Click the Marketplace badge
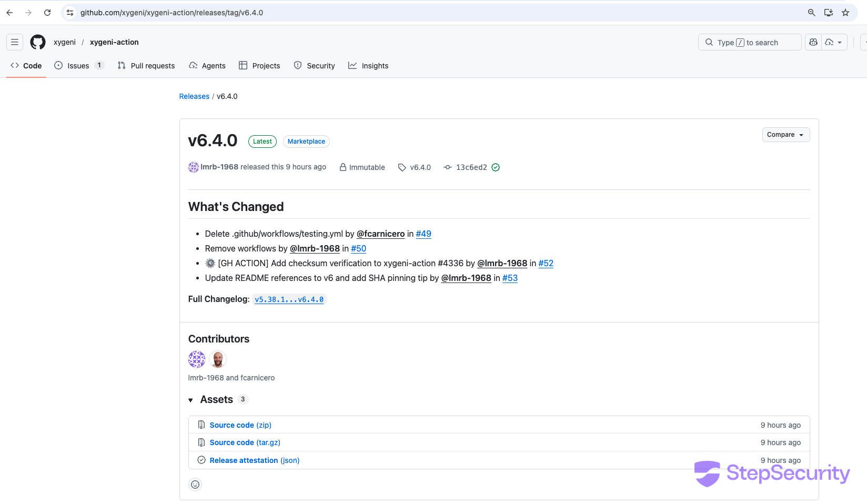The width and height of the screenshot is (867, 504). (306, 142)
